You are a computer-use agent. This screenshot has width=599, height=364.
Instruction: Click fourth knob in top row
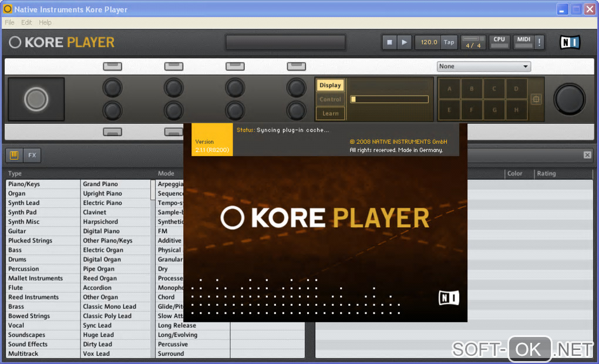coord(297,87)
